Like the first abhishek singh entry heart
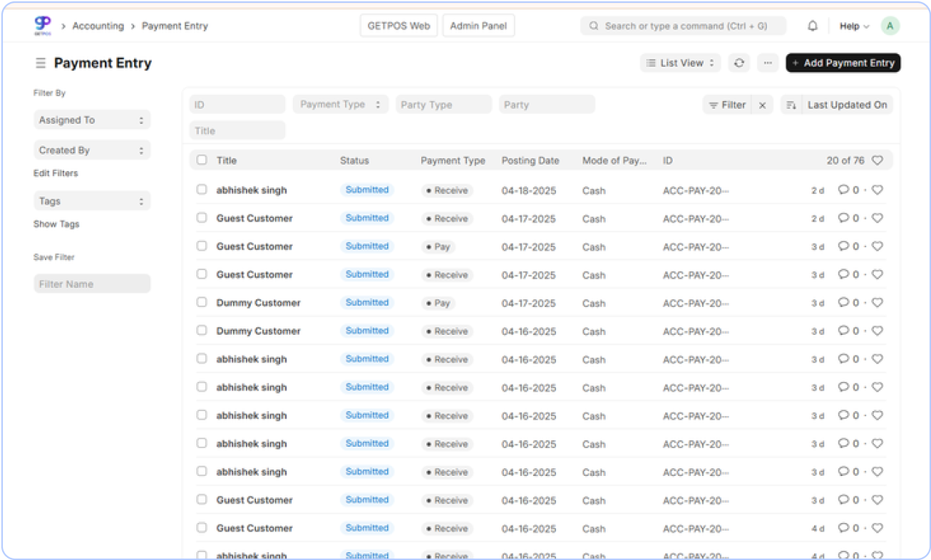 [x=878, y=190]
